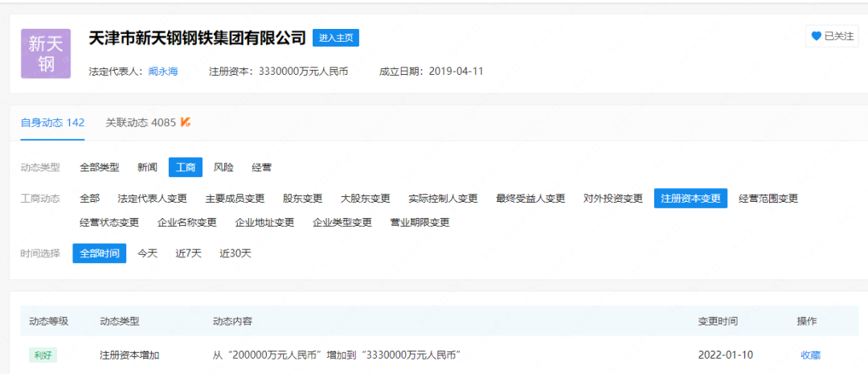Screen dimensions: 868x374
Task: Switch to 关联动态 4085 tab
Action: (141, 123)
